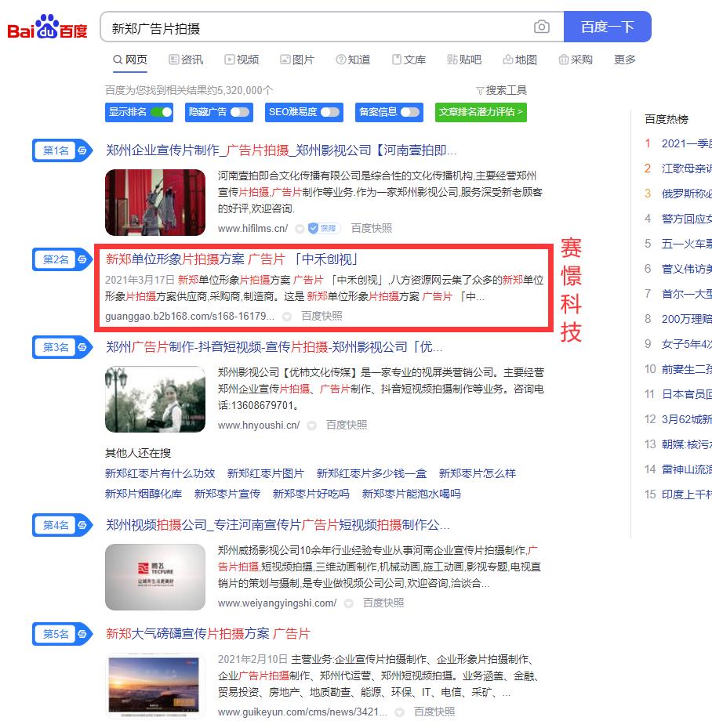Open the TECFURE thumbnail in fourth result
This screenshot has width=712, height=728.
tap(155, 577)
